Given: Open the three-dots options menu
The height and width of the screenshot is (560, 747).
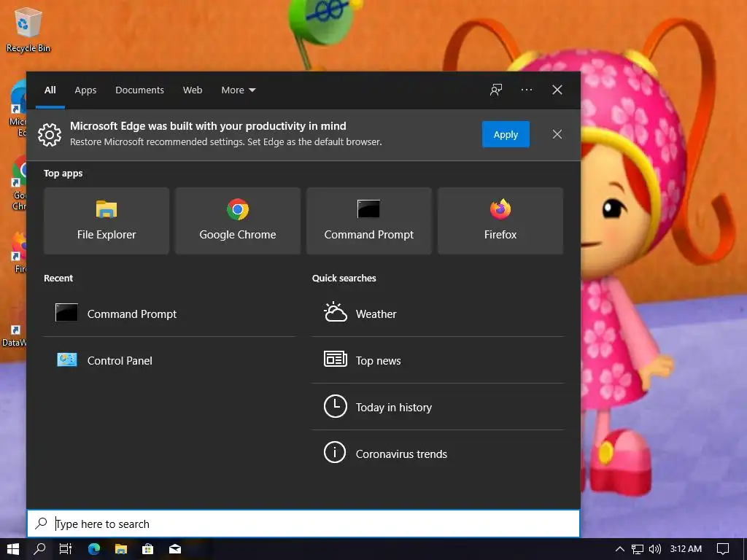Looking at the screenshot, I should point(527,90).
